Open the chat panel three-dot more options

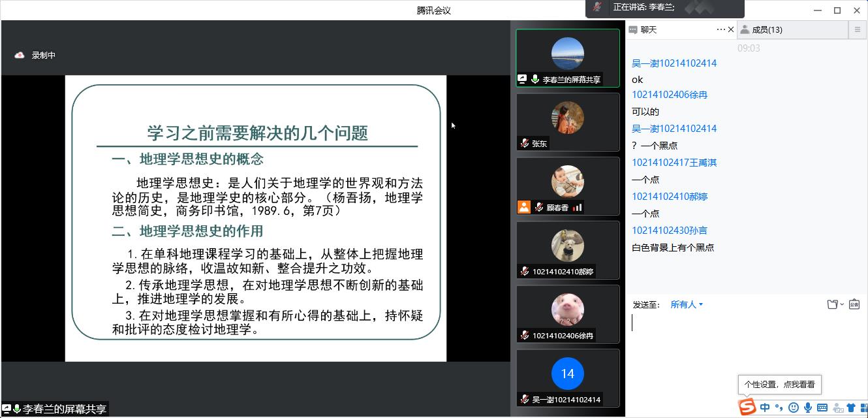(x=721, y=29)
